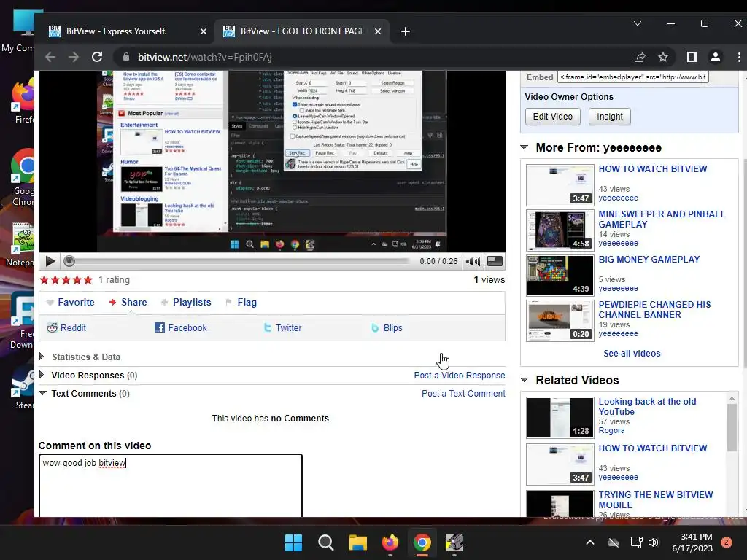Open BIG MONEY GAMEPLAY video link
Viewport: 747px width, 560px height.
click(649, 260)
